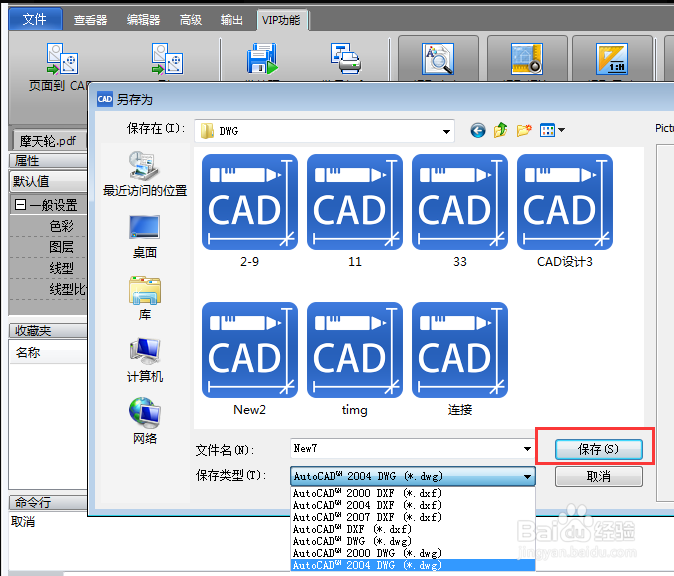Viewport: 674px width, 576px height.
Task: Switch to the 查看器 tab
Action: [x=90, y=20]
